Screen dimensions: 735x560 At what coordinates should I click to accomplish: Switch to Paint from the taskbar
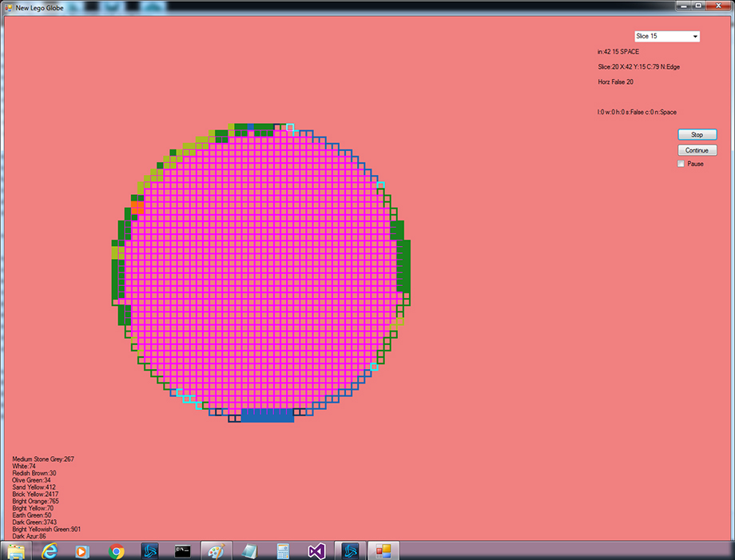(x=216, y=550)
